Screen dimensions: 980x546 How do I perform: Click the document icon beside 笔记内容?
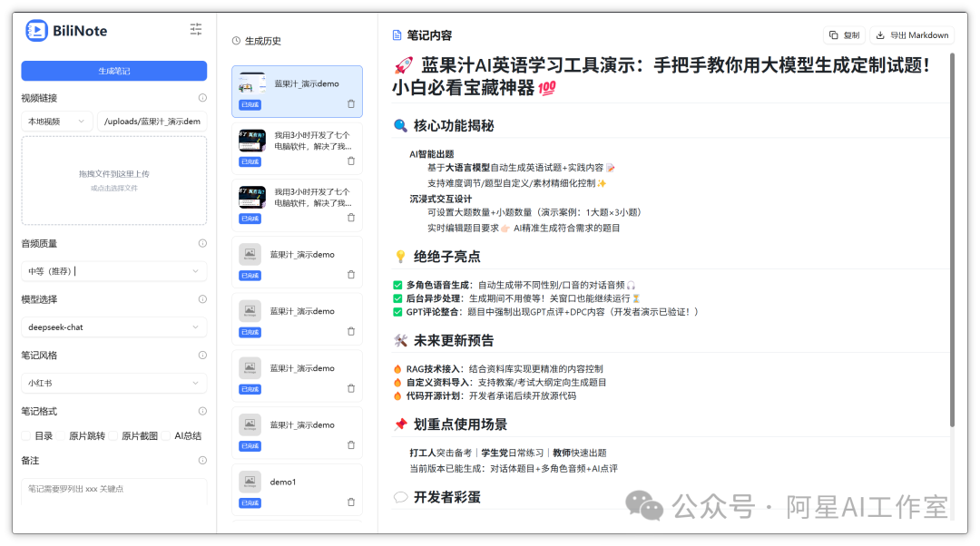click(397, 35)
